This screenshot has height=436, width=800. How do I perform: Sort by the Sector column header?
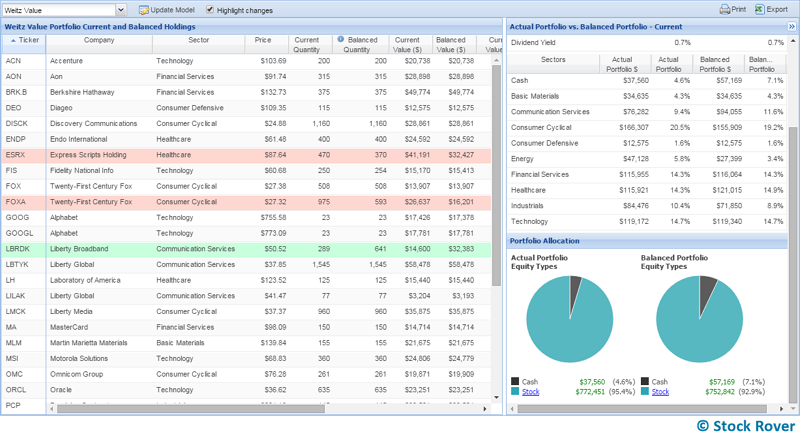pyautogui.click(x=198, y=41)
